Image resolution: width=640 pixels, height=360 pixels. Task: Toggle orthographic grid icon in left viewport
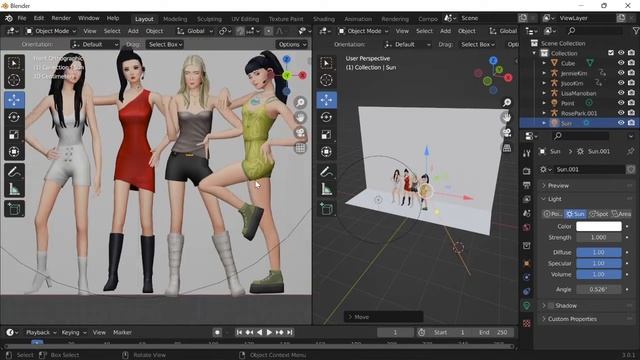[300, 148]
